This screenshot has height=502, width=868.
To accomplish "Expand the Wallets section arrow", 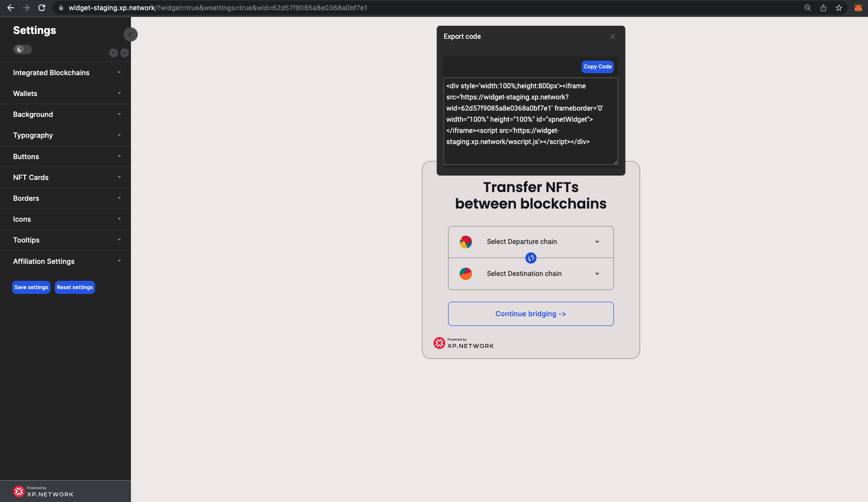I will tap(119, 94).
